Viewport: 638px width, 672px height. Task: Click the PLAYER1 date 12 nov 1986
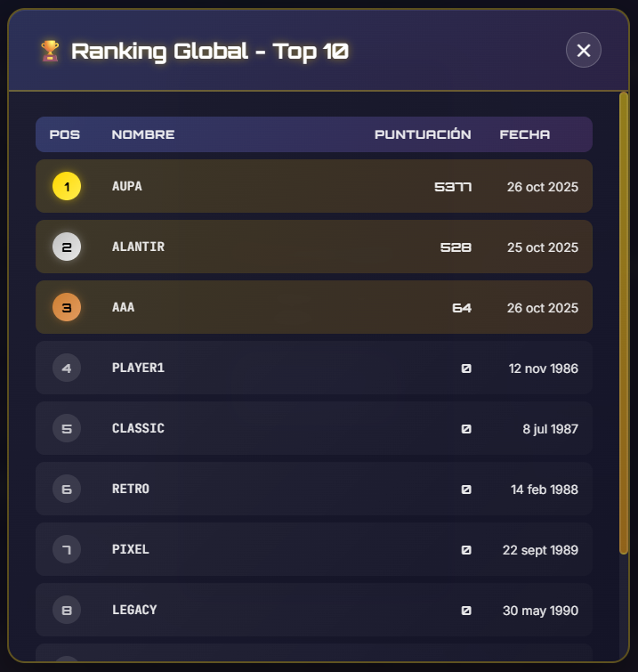(x=543, y=368)
